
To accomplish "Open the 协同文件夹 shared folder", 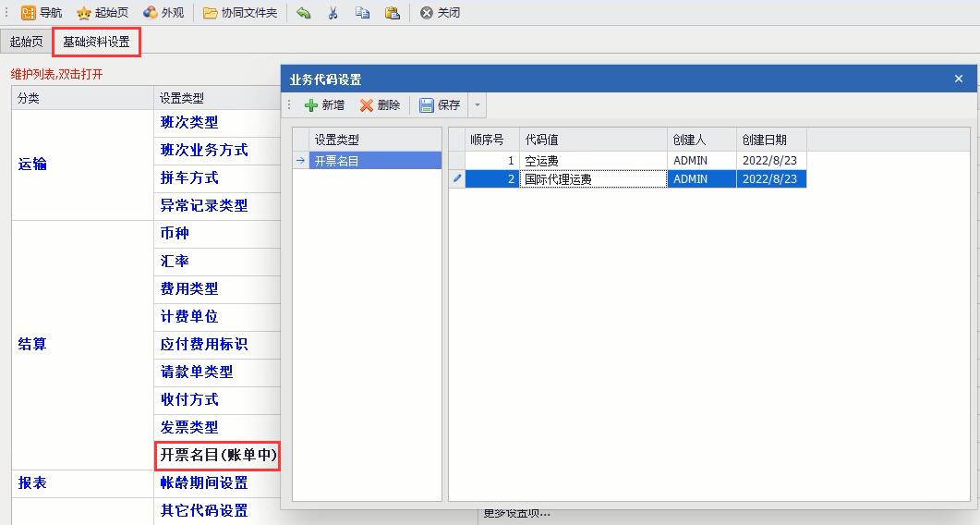I will [x=211, y=13].
